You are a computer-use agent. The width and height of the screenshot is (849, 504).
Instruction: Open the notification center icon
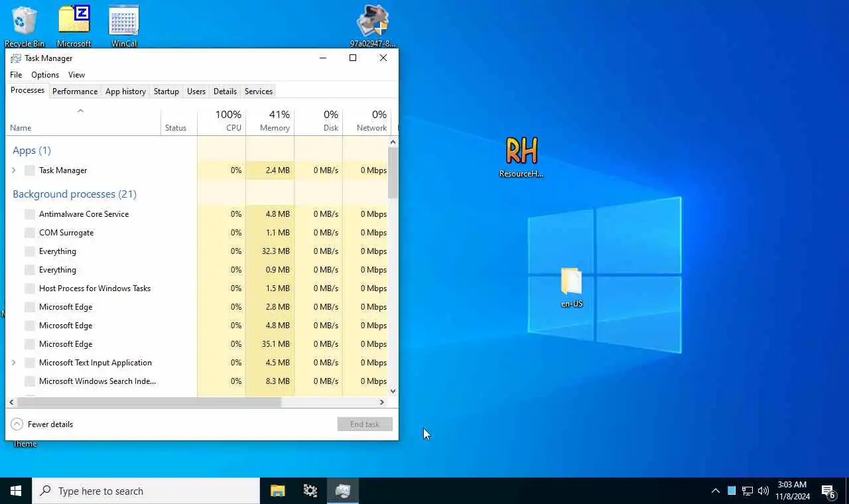pos(828,491)
